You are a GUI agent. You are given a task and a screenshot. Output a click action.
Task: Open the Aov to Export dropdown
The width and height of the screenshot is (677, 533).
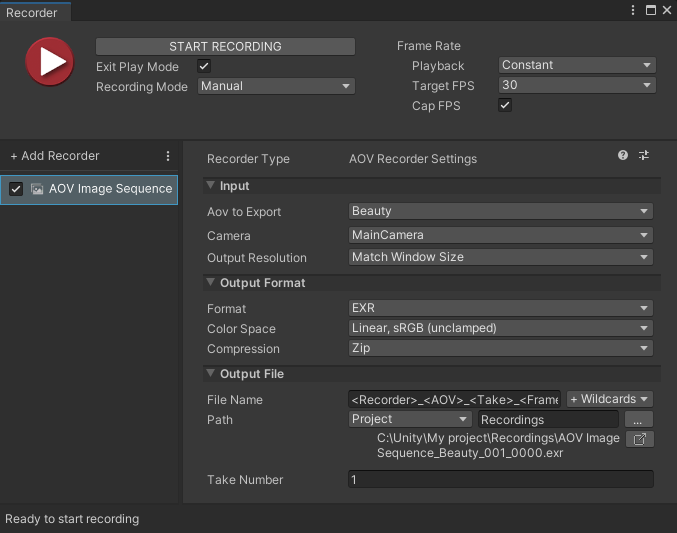coord(501,211)
